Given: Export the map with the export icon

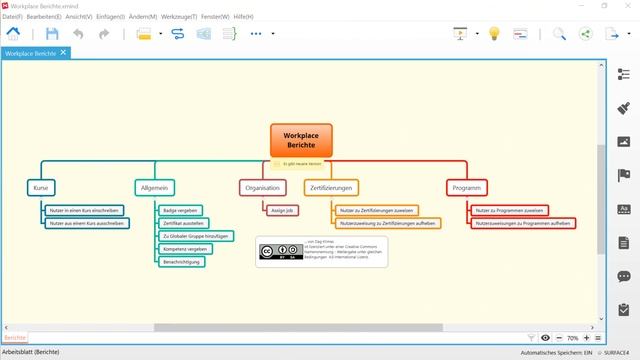Looking at the screenshot, I should (x=612, y=34).
